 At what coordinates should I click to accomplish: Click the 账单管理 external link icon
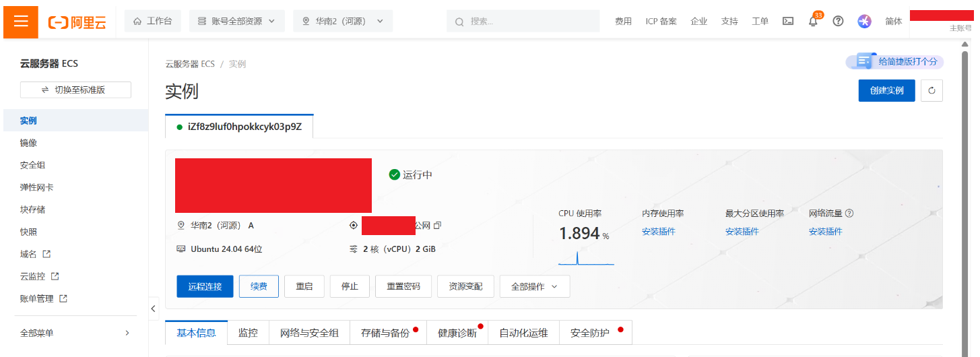coord(63,298)
